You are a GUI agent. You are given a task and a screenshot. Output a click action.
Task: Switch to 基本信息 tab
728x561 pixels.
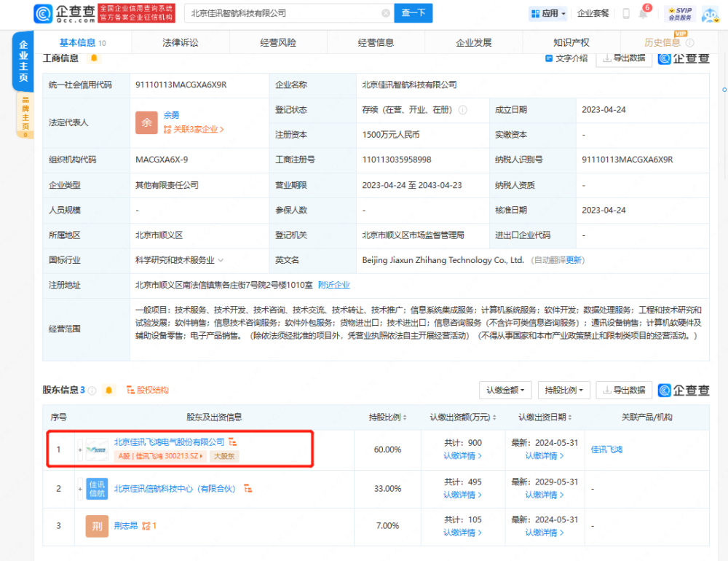83,43
